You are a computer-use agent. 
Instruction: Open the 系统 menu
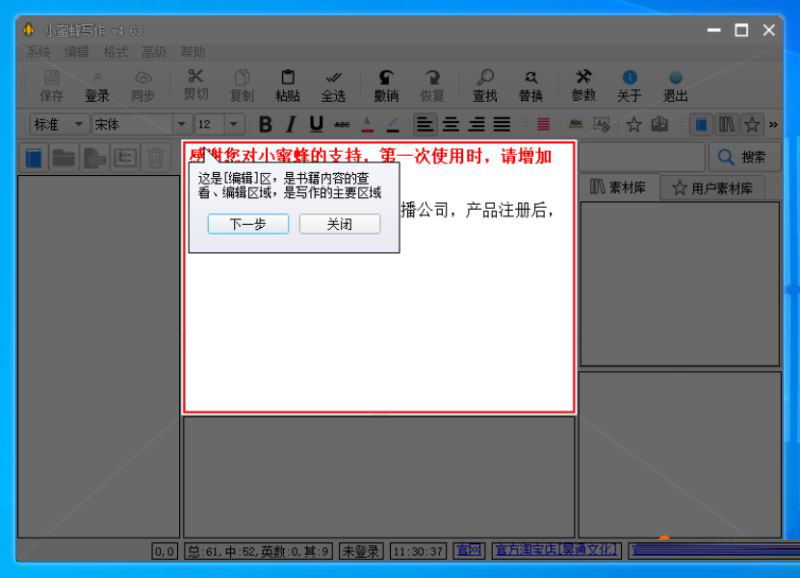click(x=38, y=52)
